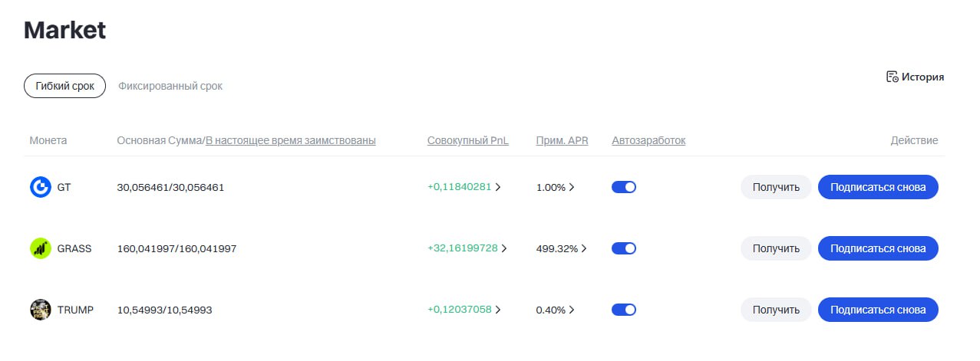Open the History icon at top right
980x361 pixels.
click(x=892, y=77)
